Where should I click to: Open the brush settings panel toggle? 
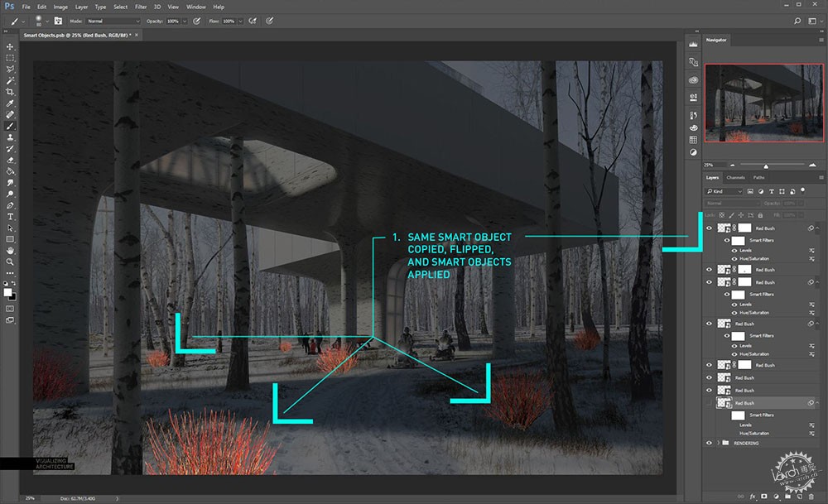click(x=58, y=22)
